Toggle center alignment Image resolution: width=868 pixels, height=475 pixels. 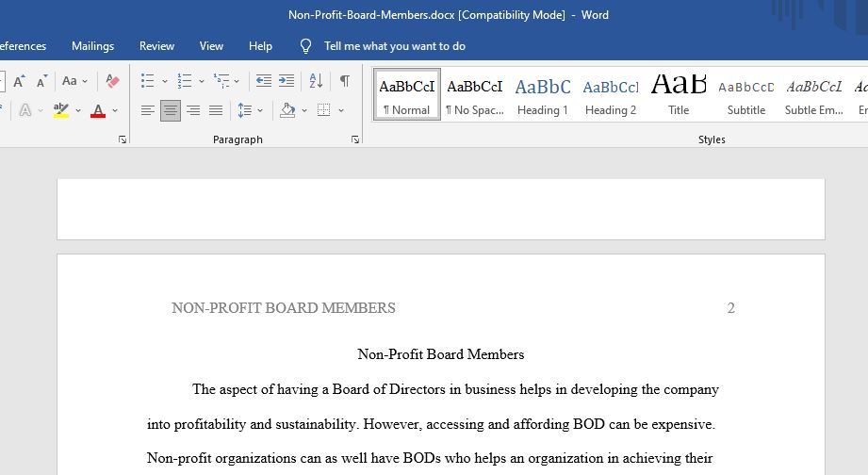(x=171, y=110)
